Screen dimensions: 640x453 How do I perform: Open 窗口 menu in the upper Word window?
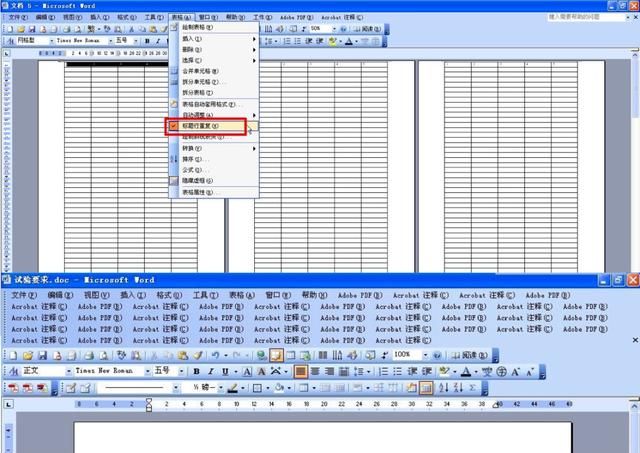click(208, 18)
